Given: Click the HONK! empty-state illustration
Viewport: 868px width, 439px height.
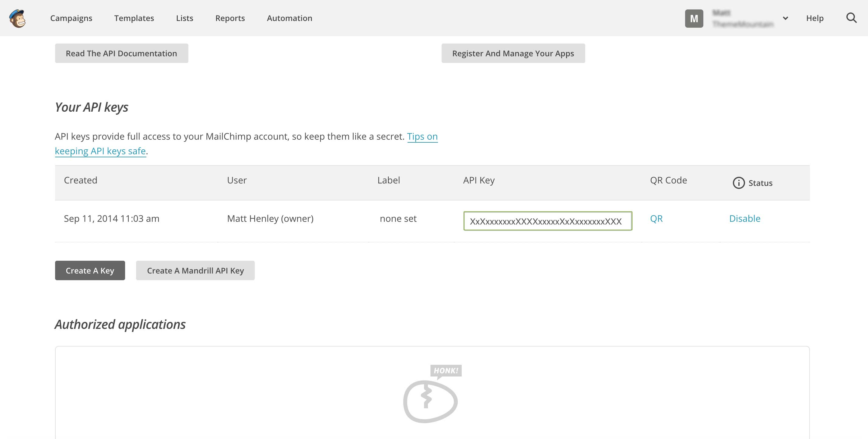Looking at the screenshot, I should (x=432, y=394).
